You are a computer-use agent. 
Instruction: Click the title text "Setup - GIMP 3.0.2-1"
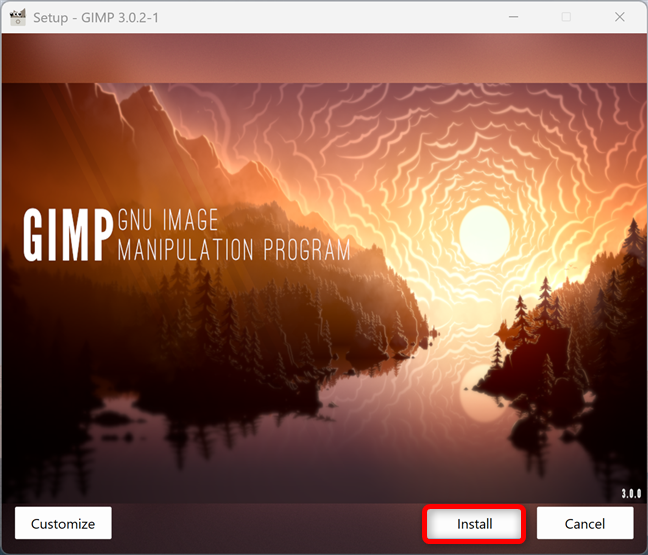tap(96, 18)
